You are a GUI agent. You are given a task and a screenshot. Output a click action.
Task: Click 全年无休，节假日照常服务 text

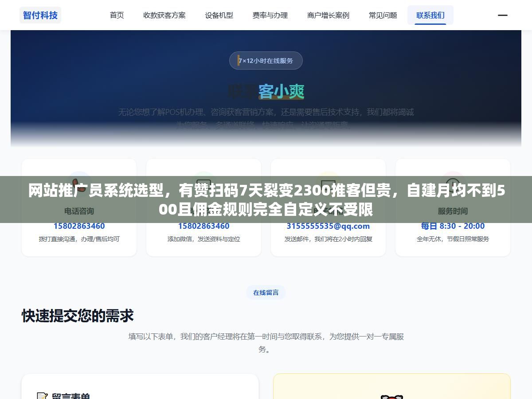[453, 239]
